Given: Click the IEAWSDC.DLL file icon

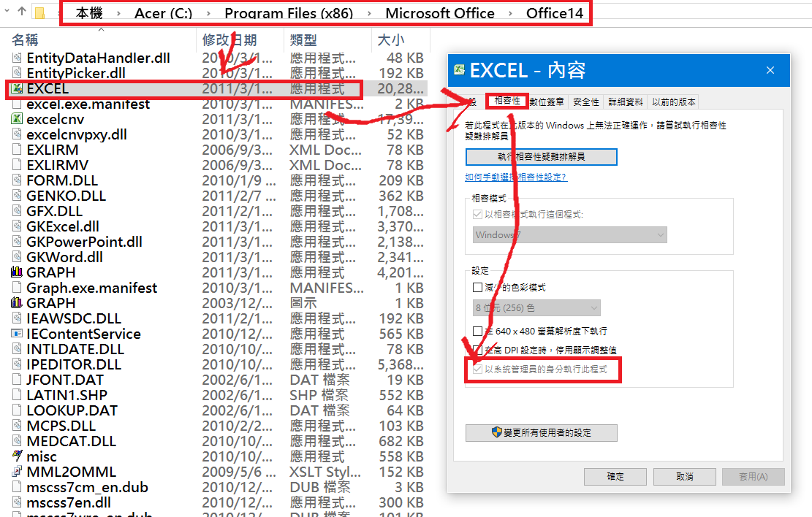Looking at the screenshot, I should tap(17, 318).
